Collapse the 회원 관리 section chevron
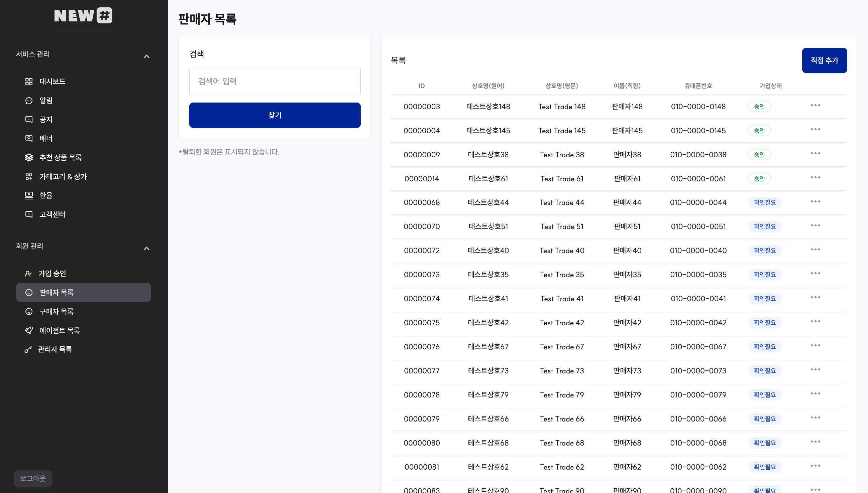This screenshot has height=493, width=868. click(146, 249)
